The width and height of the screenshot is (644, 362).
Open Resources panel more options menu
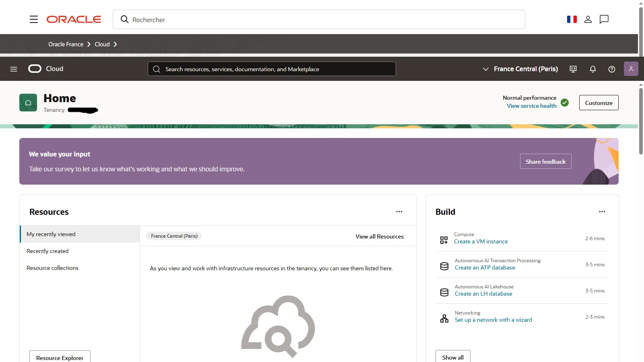tap(399, 212)
